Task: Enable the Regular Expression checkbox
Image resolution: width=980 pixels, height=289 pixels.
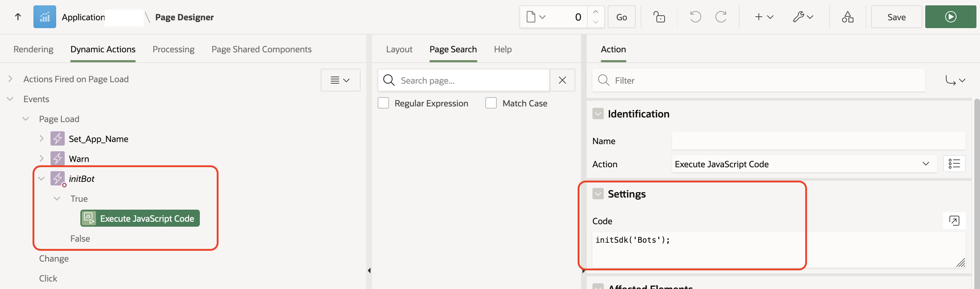Action: pyautogui.click(x=383, y=103)
